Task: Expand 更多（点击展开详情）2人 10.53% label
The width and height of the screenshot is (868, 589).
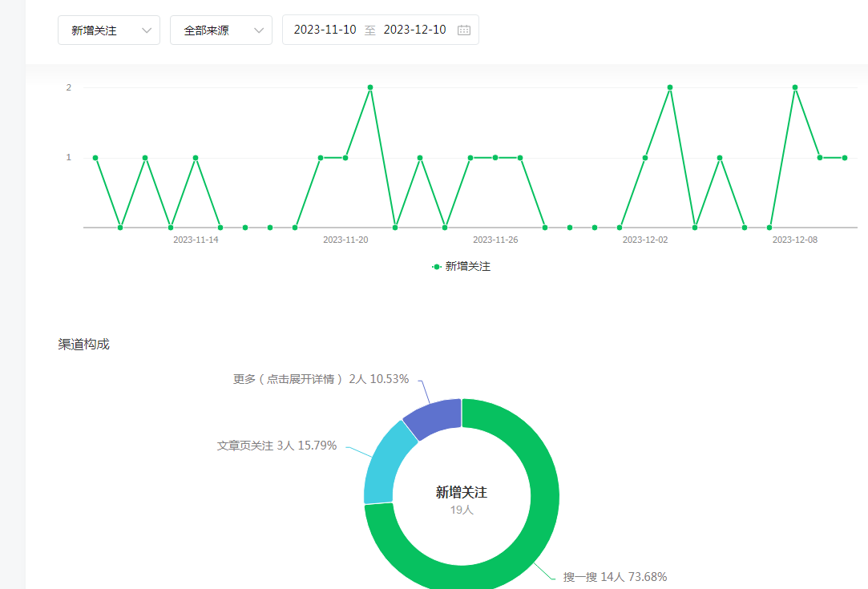Action: click(x=321, y=379)
